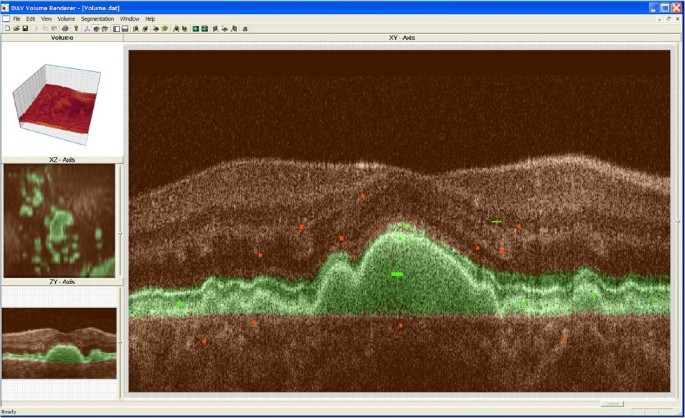Open the Segmentation menu
Image resolution: width=685 pixels, height=418 pixels.
[97, 18]
